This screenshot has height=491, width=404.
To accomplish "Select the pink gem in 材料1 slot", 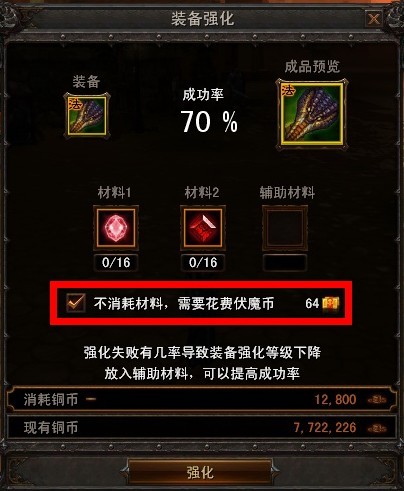I will (x=116, y=228).
